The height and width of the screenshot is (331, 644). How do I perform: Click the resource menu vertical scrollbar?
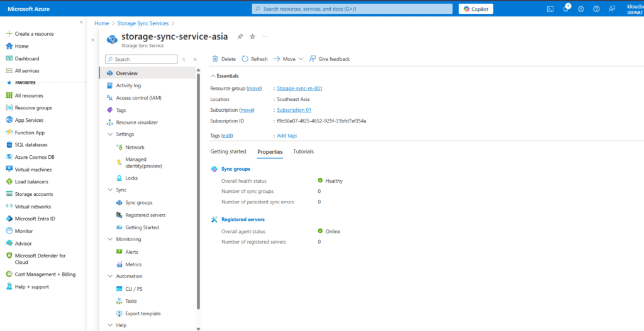tap(199, 188)
